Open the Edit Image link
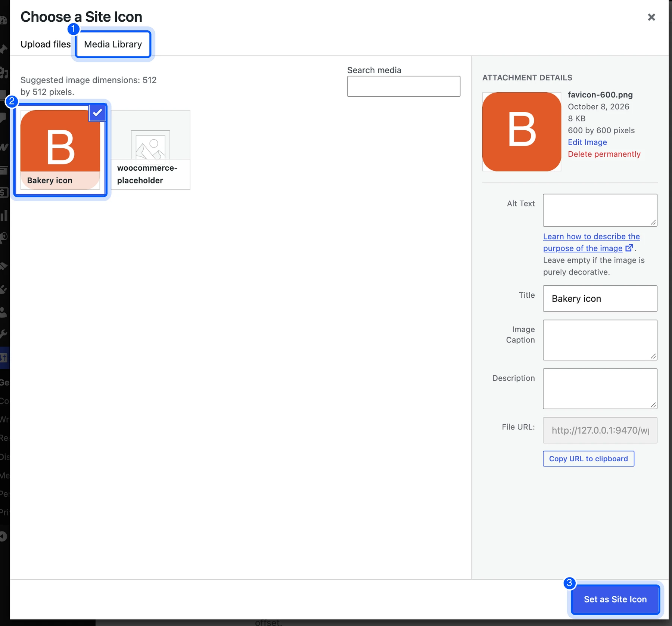This screenshot has width=672, height=626. (x=587, y=142)
